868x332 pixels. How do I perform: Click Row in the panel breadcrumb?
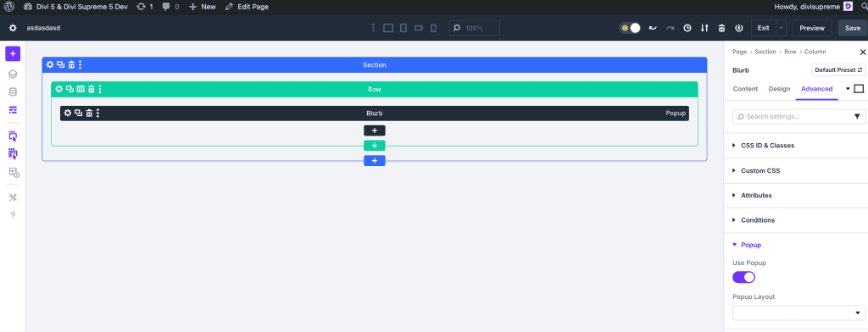(790, 52)
